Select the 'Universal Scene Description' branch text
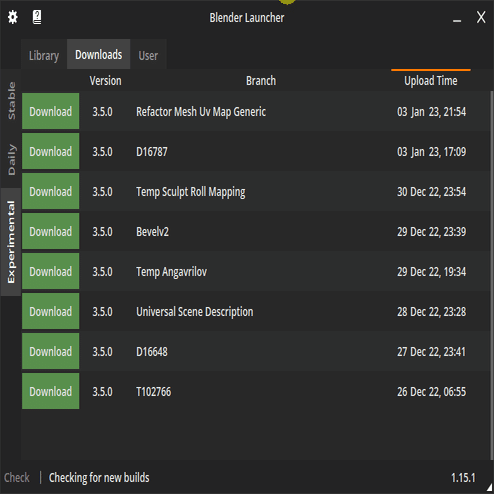494x494 pixels. point(195,312)
